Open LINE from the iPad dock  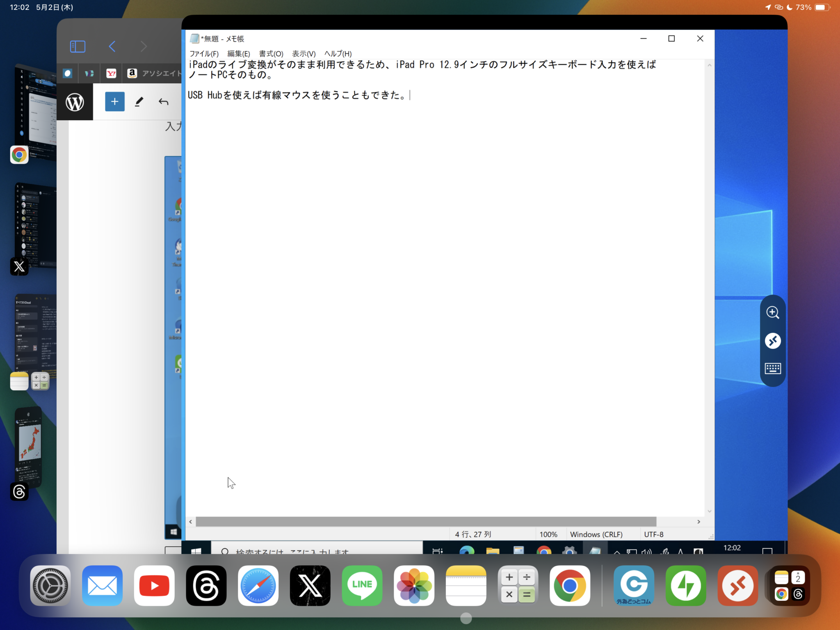(362, 586)
